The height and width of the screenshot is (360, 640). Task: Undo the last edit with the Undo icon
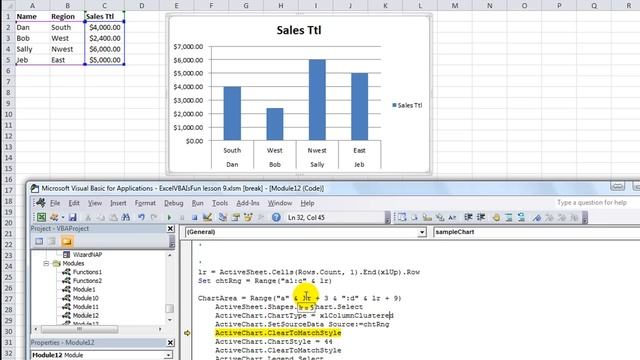(x=141, y=218)
